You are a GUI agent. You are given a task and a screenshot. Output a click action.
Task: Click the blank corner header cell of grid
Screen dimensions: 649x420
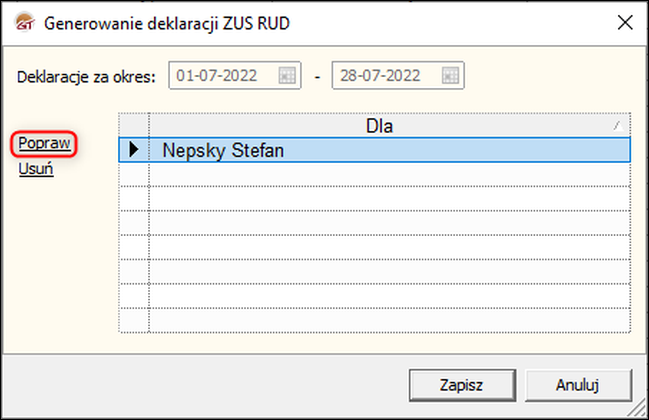coord(134,125)
